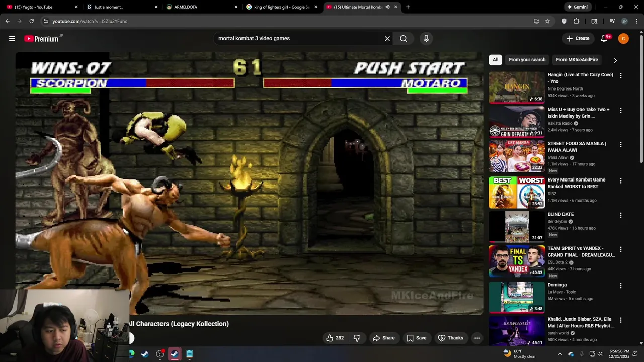The width and height of the screenshot is (644, 362).
Task: Select From MKIceAndFire chip
Action: pyautogui.click(x=577, y=60)
